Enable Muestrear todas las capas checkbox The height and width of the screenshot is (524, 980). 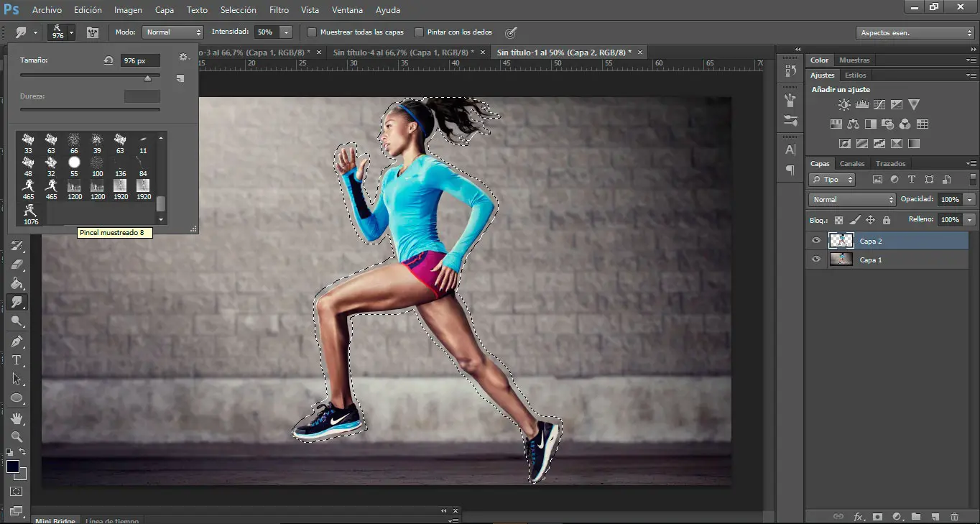click(312, 32)
